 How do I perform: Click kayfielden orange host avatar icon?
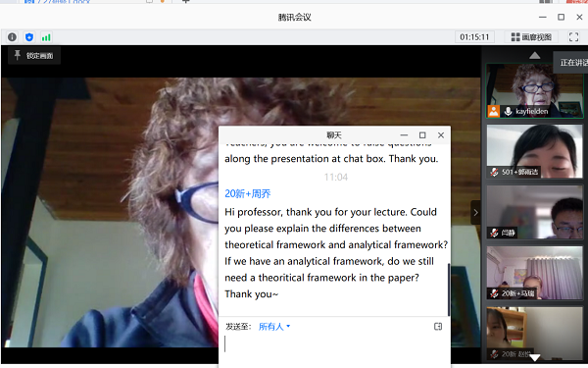494,112
